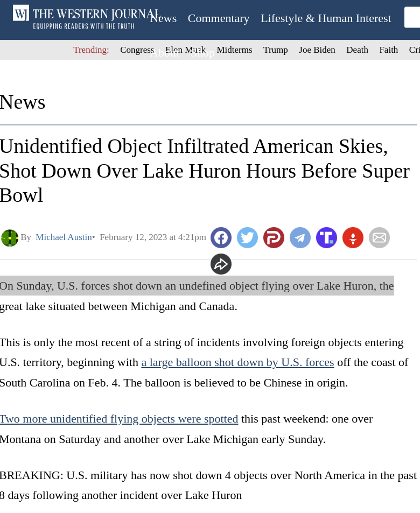The height and width of the screenshot is (513, 420).
Task: Select Joe Biden trending topic
Action: (317, 50)
